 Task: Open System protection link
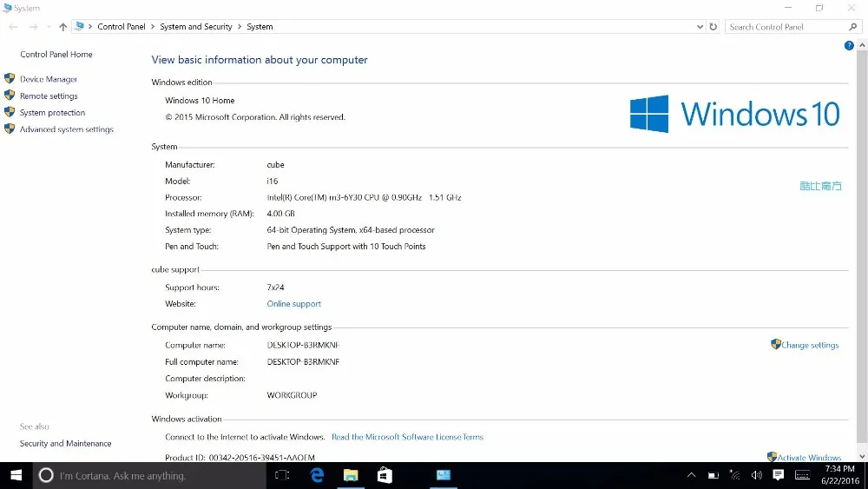(x=53, y=112)
